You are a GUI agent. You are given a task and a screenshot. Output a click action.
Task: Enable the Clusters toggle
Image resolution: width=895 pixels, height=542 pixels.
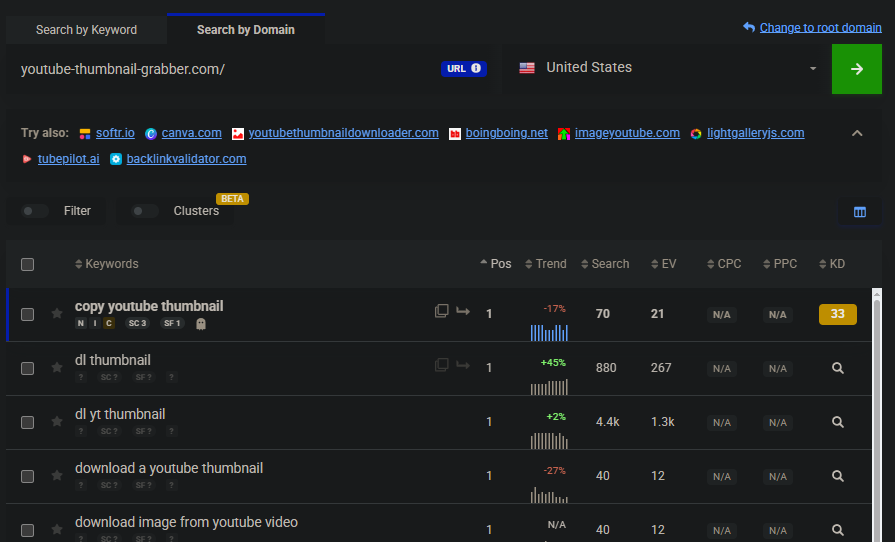146,211
